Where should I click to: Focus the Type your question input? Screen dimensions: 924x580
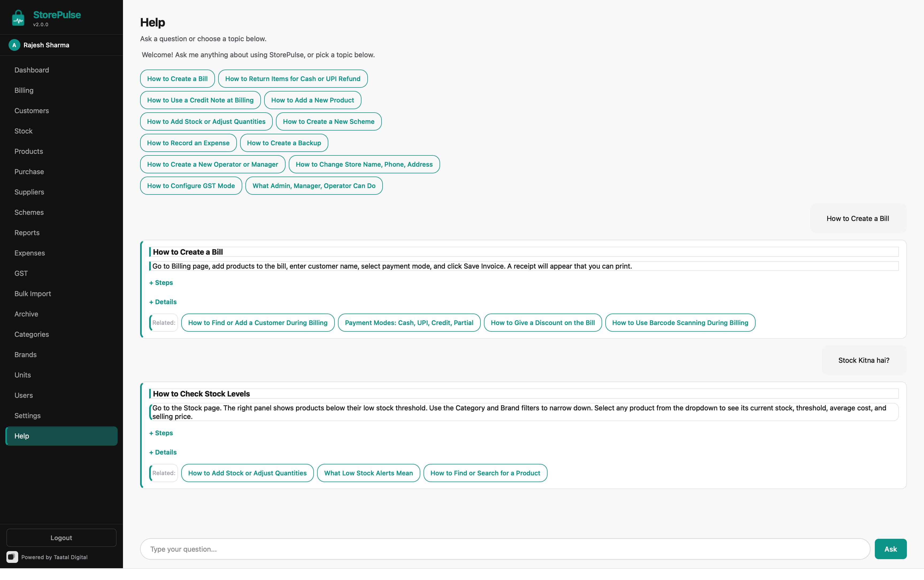pos(505,549)
